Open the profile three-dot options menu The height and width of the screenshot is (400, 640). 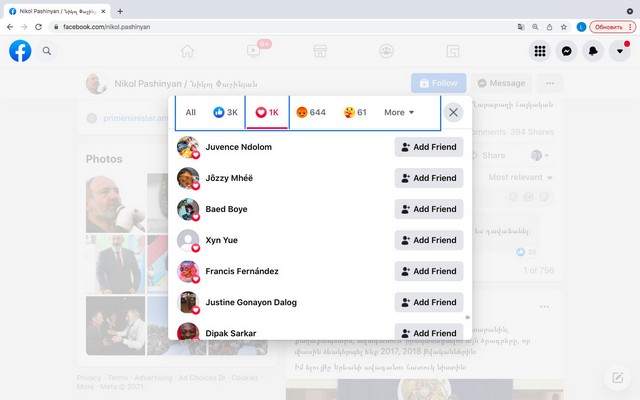coord(550,83)
